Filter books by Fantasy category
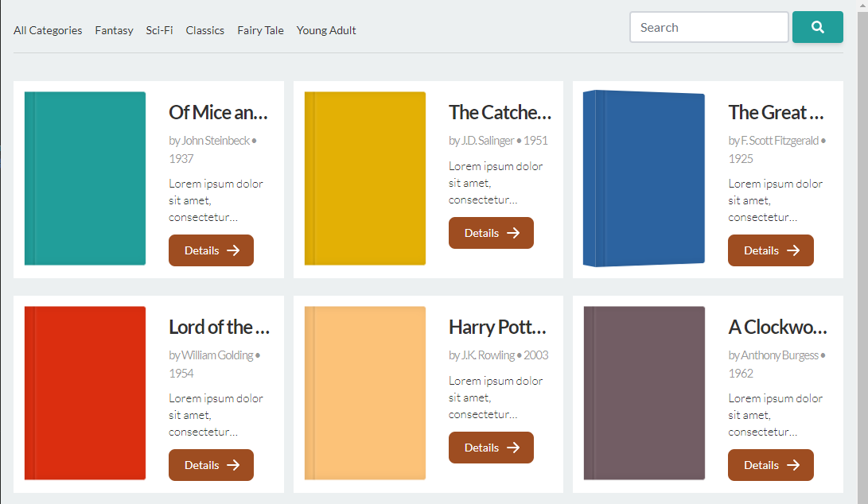 (114, 30)
